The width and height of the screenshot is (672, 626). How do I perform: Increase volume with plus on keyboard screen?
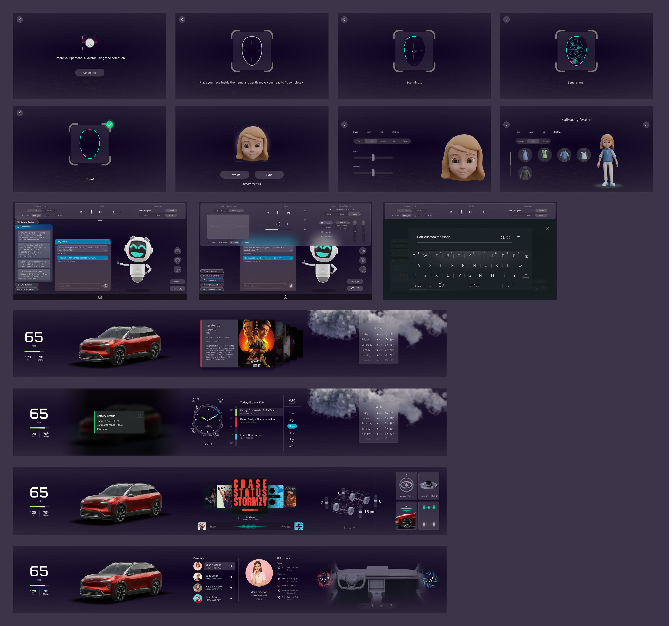pos(491,212)
